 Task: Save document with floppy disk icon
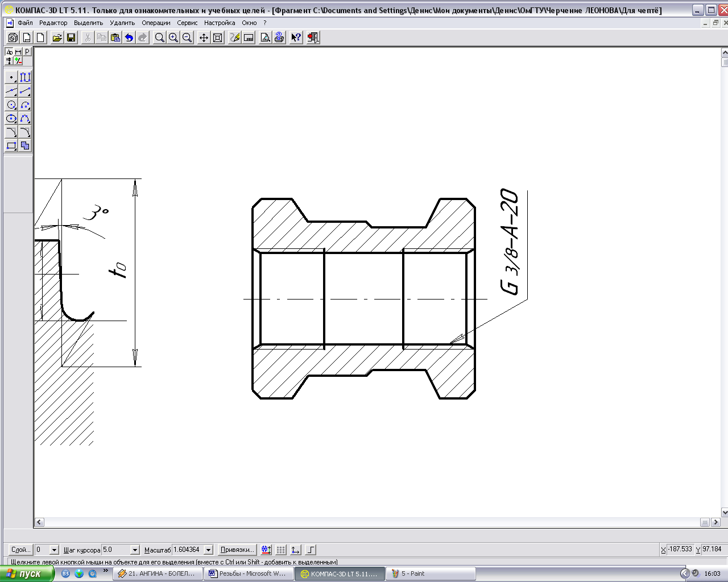[71, 38]
